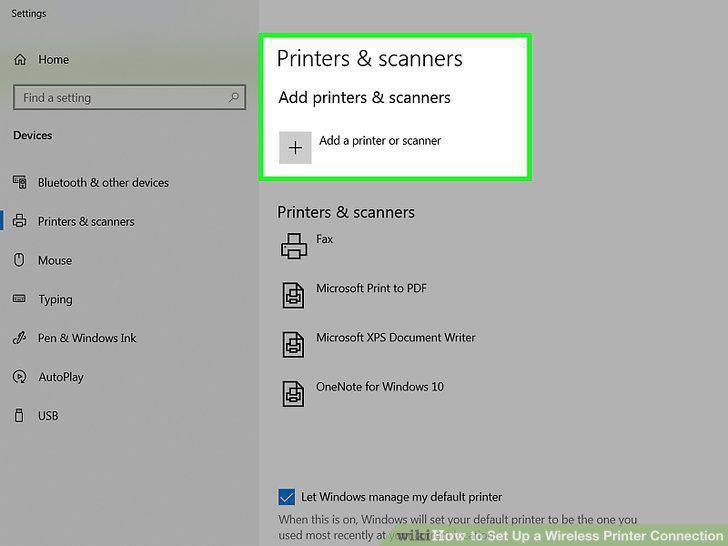Select Microsoft XPS Document Writer entry
Image resolution: width=728 pixels, height=546 pixels.
pyautogui.click(x=396, y=338)
